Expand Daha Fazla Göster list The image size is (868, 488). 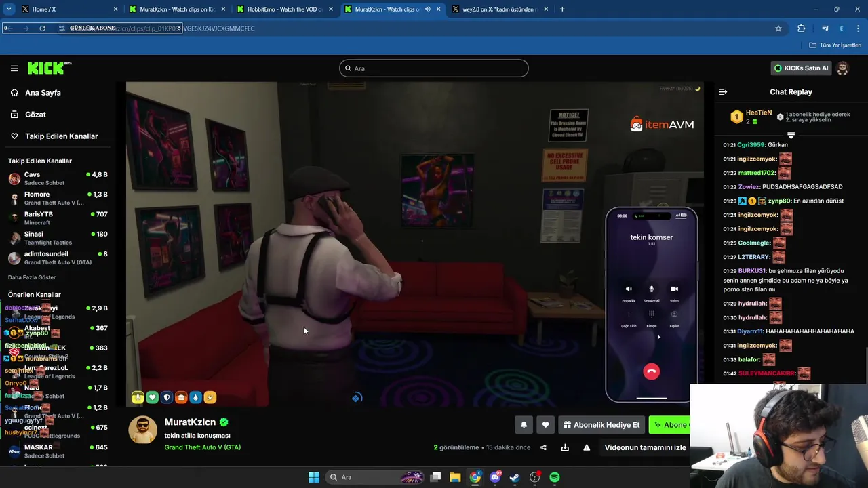(x=32, y=277)
